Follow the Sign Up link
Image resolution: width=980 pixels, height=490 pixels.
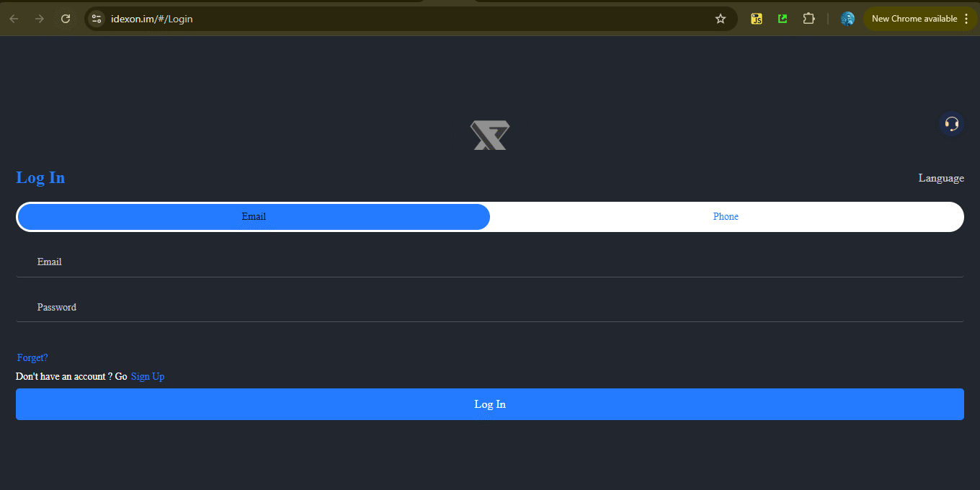coord(148,376)
